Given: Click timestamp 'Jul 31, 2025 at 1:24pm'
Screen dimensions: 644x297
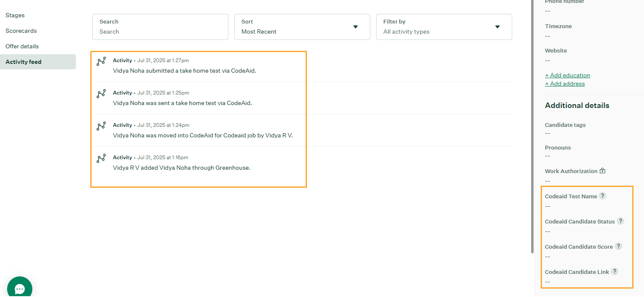Looking at the screenshot, I should click(163, 125).
